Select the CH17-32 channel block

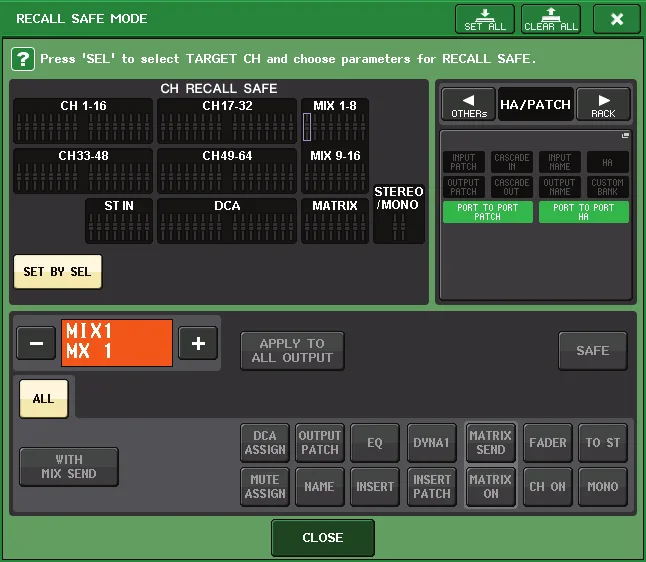(x=227, y=121)
